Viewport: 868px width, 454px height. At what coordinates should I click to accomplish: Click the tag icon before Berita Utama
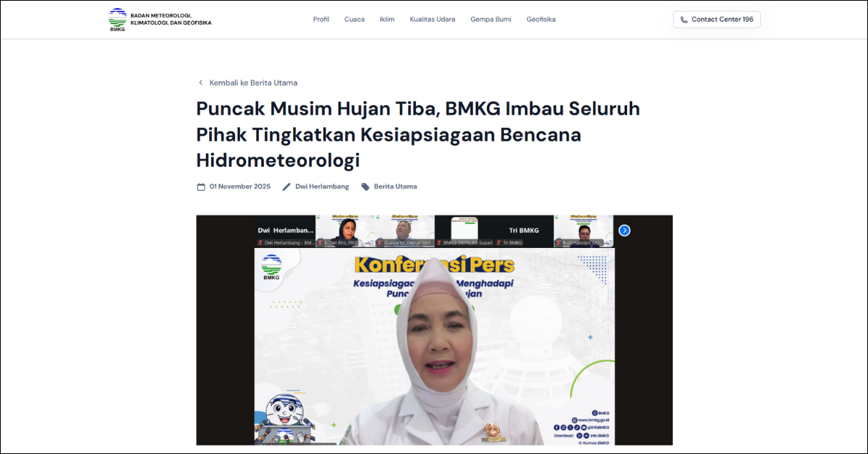pos(365,187)
